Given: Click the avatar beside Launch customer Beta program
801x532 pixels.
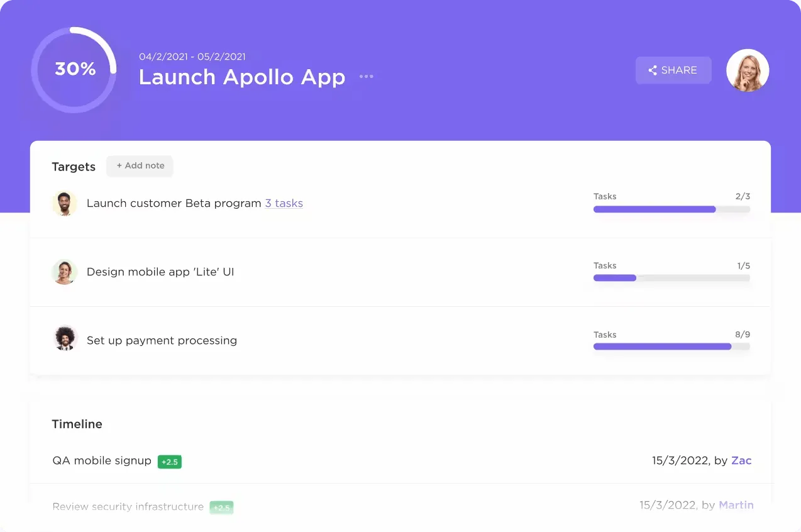Looking at the screenshot, I should coord(64,203).
